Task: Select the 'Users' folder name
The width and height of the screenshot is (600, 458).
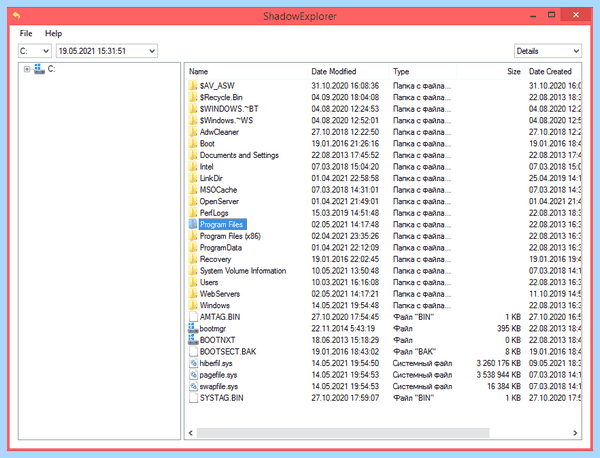Action: pyautogui.click(x=209, y=282)
